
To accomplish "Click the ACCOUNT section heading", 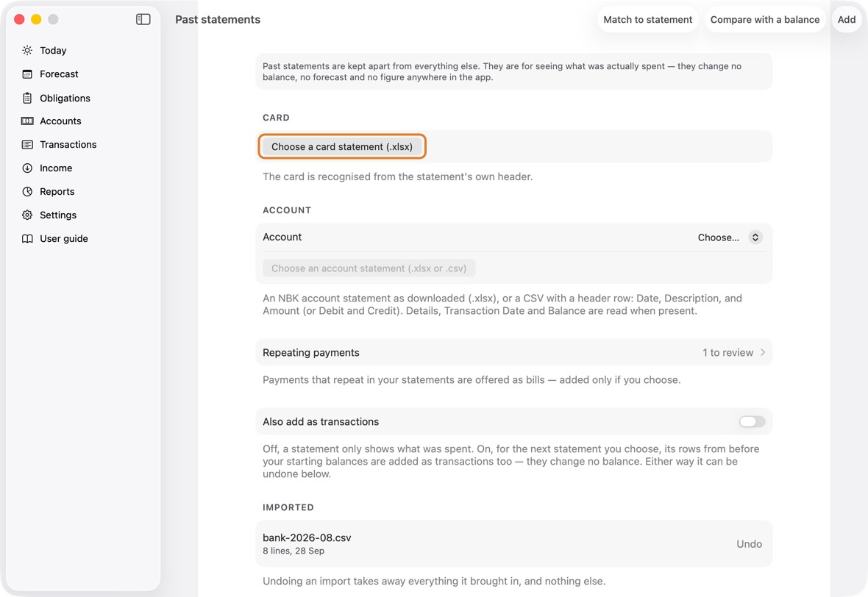I will point(287,210).
